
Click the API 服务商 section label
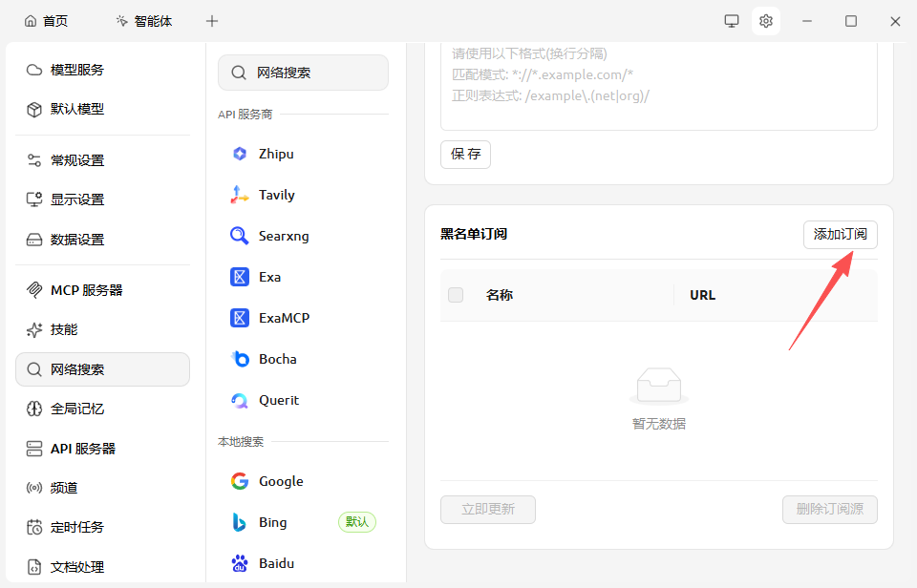tap(245, 115)
